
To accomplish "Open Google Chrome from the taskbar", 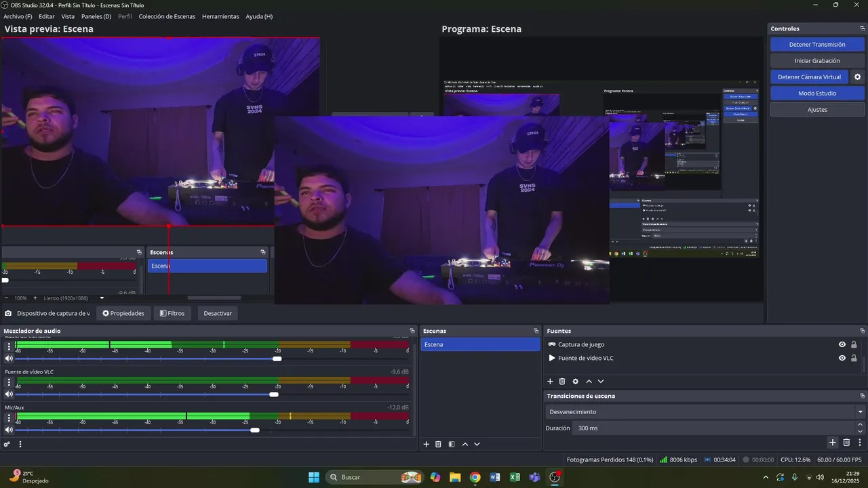I will (475, 477).
